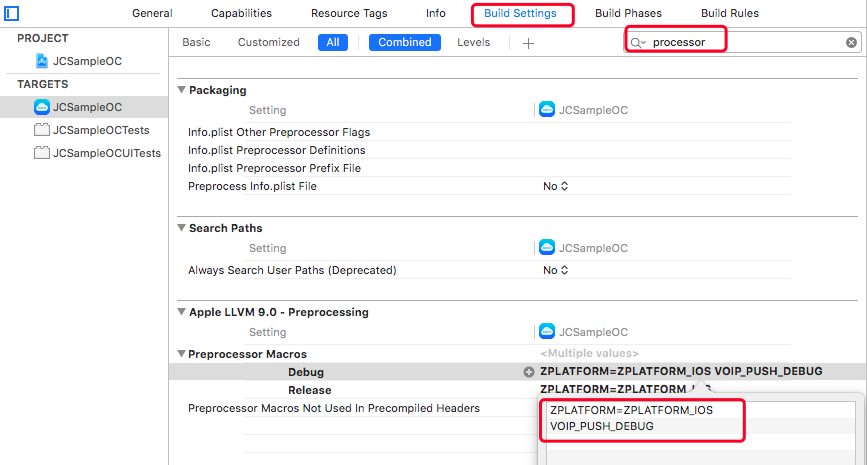This screenshot has width=867, height=465.
Task: Click the Multiple values placeholder
Action: (589, 353)
